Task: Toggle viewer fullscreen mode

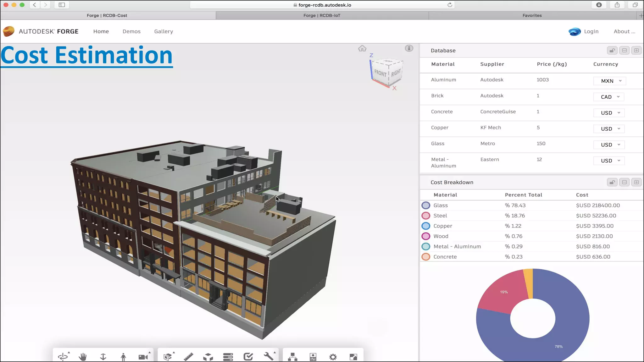Action: tap(353, 357)
